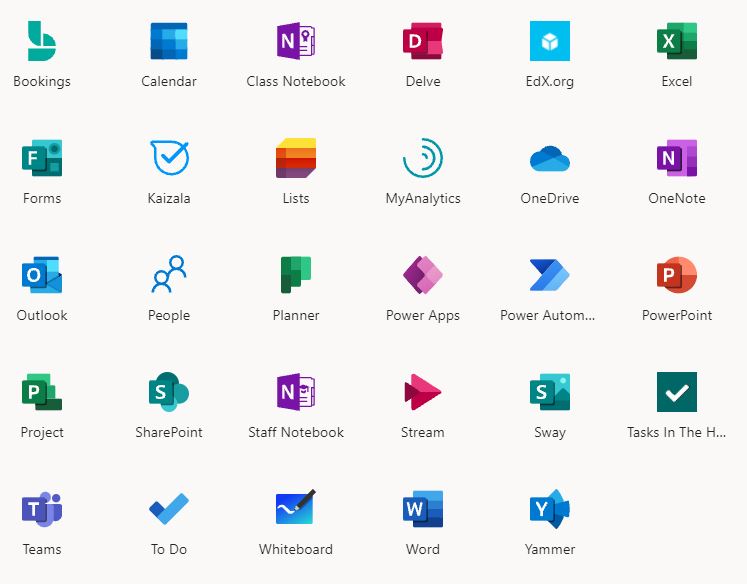
Task: Click the "Class Notebook" label
Action: click(296, 81)
